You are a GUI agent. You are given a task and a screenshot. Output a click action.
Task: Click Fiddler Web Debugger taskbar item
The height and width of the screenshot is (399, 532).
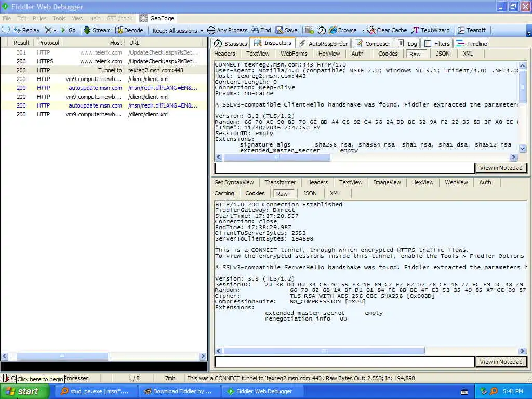coord(261,392)
